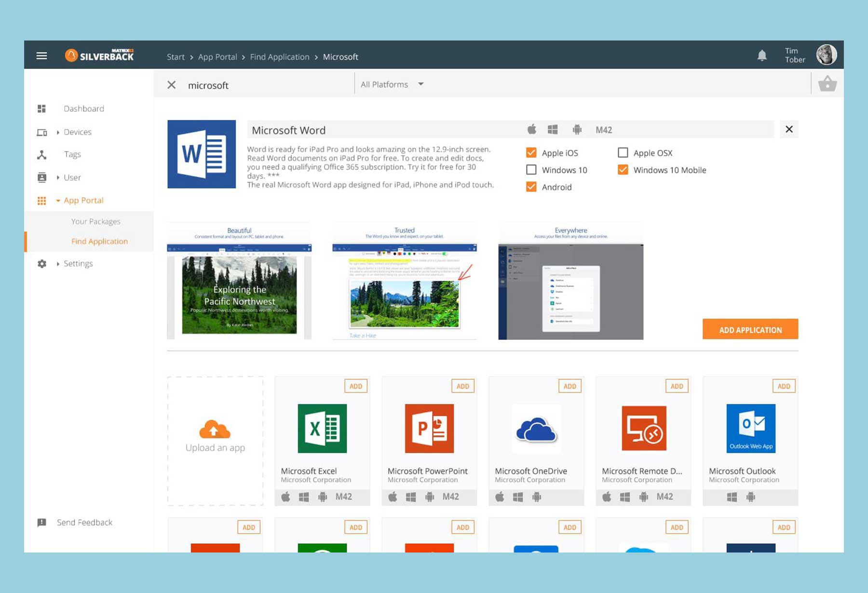Uncheck the Android checkbox
This screenshot has width=868, height=593.
(531, 187)
